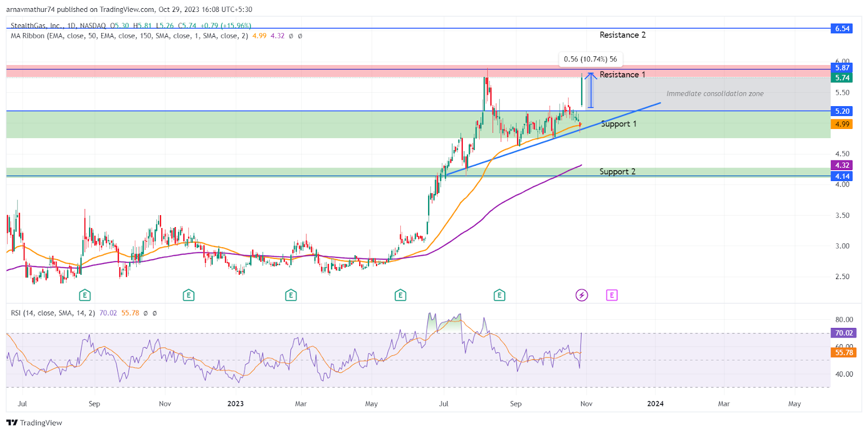868x433 pixels.
Task: Click the 4.50 price scale tick
Action: (843, 154)
